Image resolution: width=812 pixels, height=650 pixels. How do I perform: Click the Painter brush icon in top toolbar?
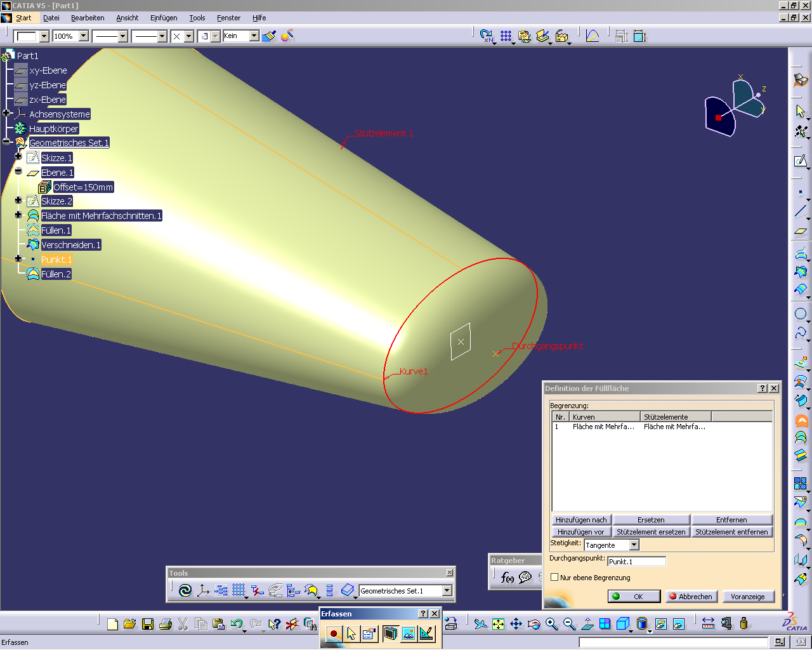coord(269,36)
